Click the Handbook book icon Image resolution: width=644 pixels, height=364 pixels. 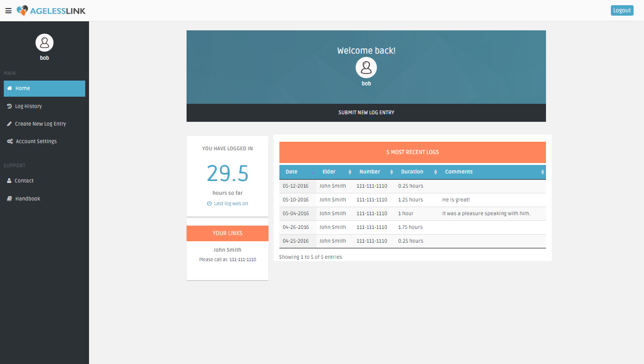(x=9, y=199)
